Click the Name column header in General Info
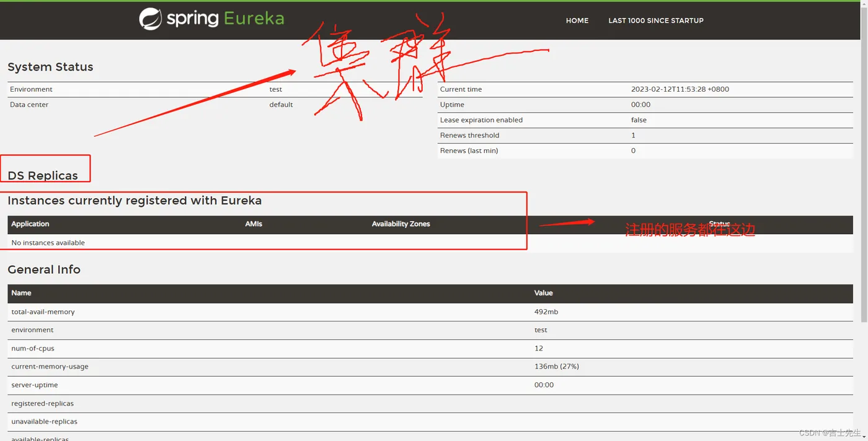Viewport: 868px width, 441px height. [21, 293]
